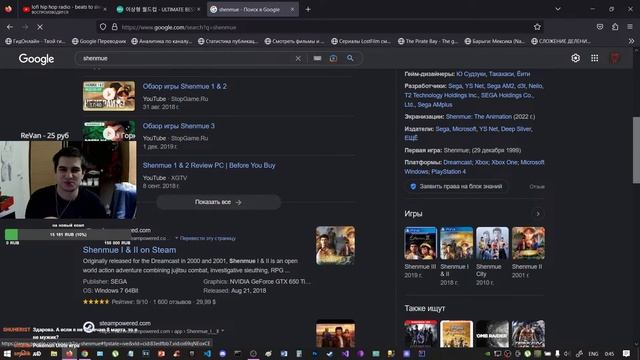Open Firefox extensions icon
Viewport: 640px width, 360px height.
click(x=615, y=27)
